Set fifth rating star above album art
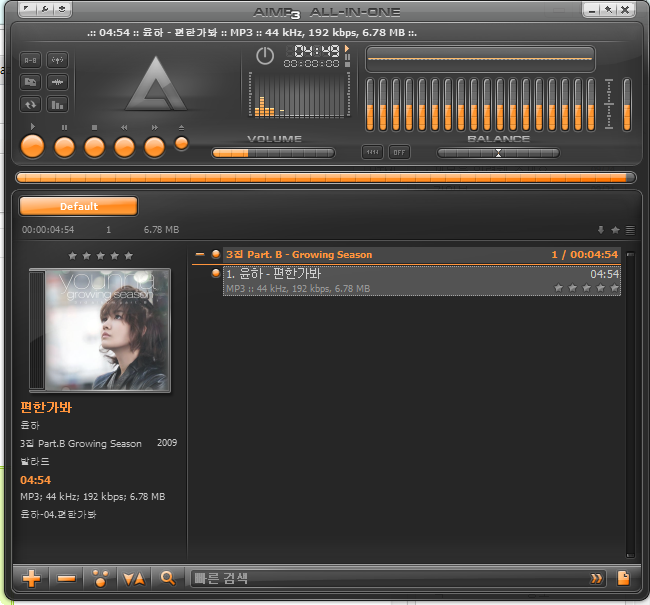This screenshot has width=650, height=605. click(x=129, y=256)
